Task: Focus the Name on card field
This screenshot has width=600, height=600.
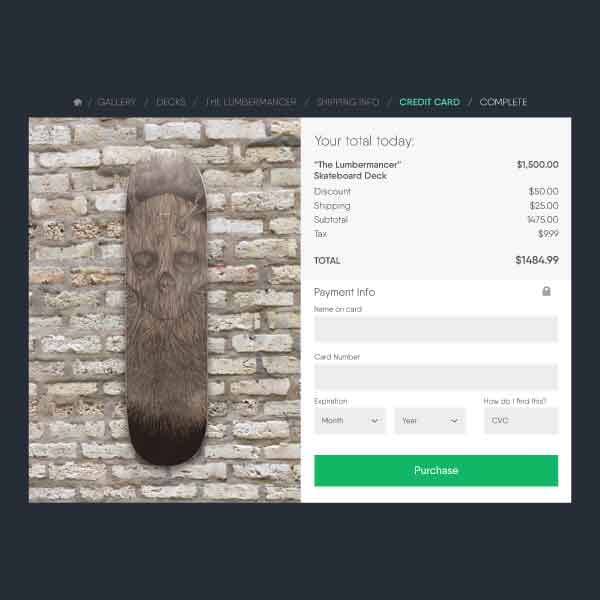Action: (x=436, y=328)
